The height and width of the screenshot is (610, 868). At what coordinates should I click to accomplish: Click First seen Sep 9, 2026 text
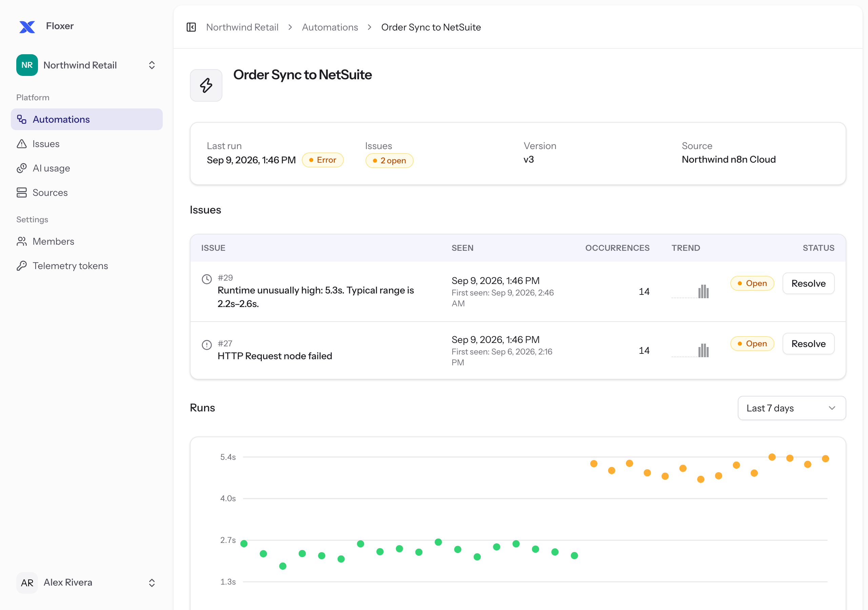click(x=503, y=298)
